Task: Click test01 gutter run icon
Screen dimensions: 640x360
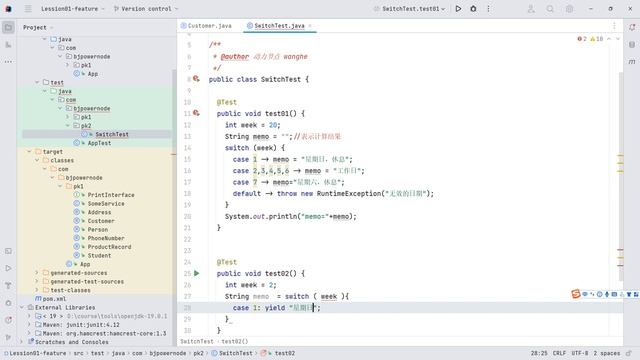Action: click(196, 113)
